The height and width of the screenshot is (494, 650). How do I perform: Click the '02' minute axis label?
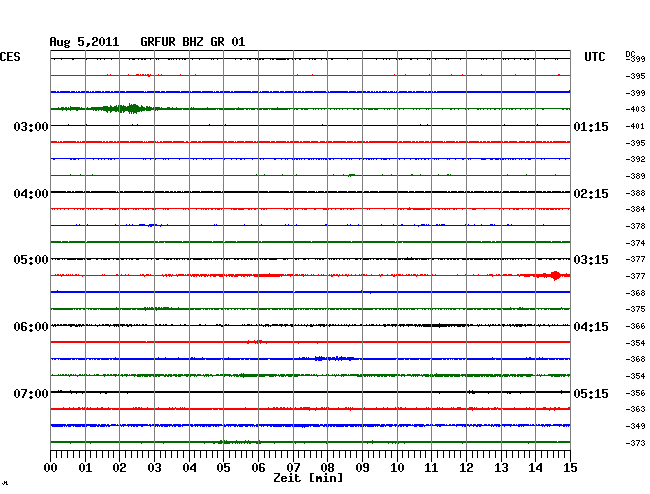(x=119, y=468)
